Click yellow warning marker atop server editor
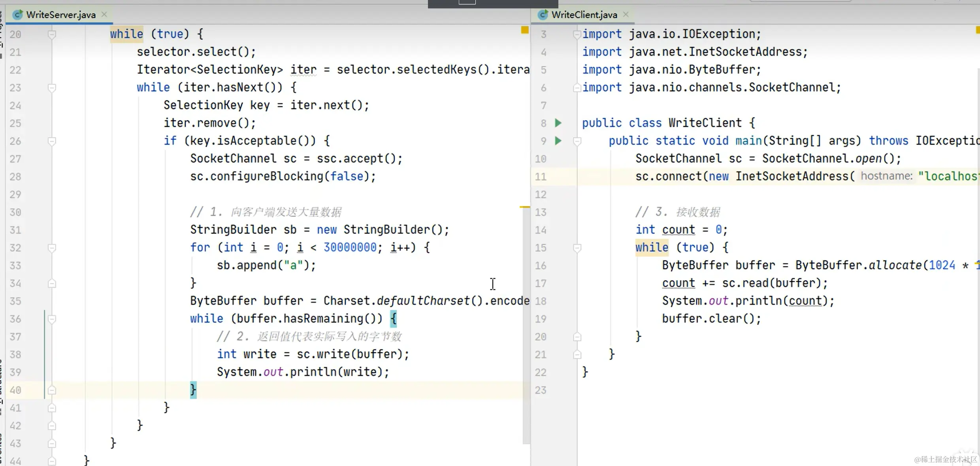Image resolution: width=980 pixels, height=466 pixels. click(525, 30)
